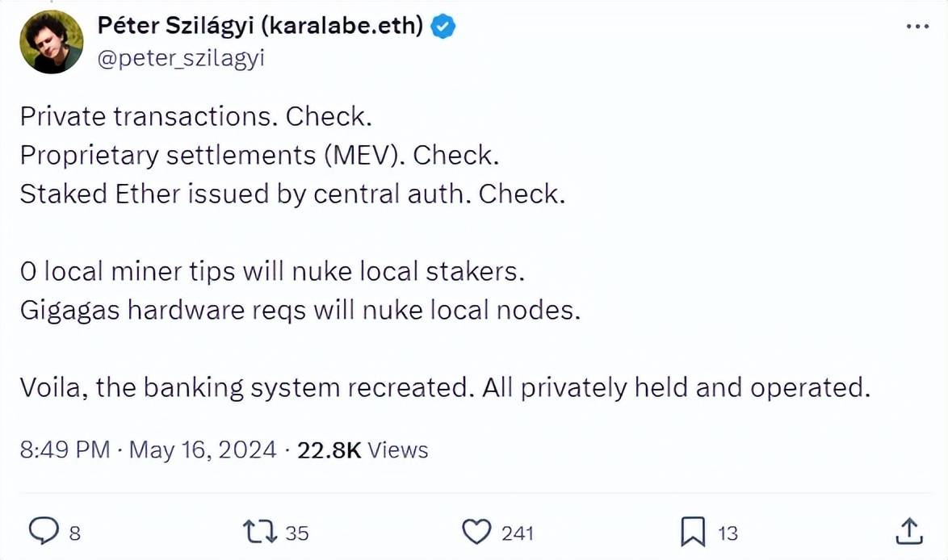948x560 pixels.
Task: Open the @peter_szilagyi handle link
Action: (181, 59)
